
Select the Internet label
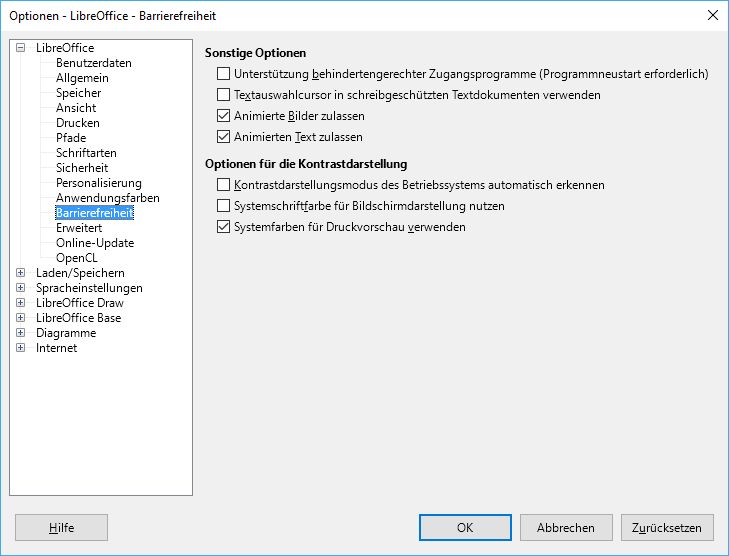[56, 348]
